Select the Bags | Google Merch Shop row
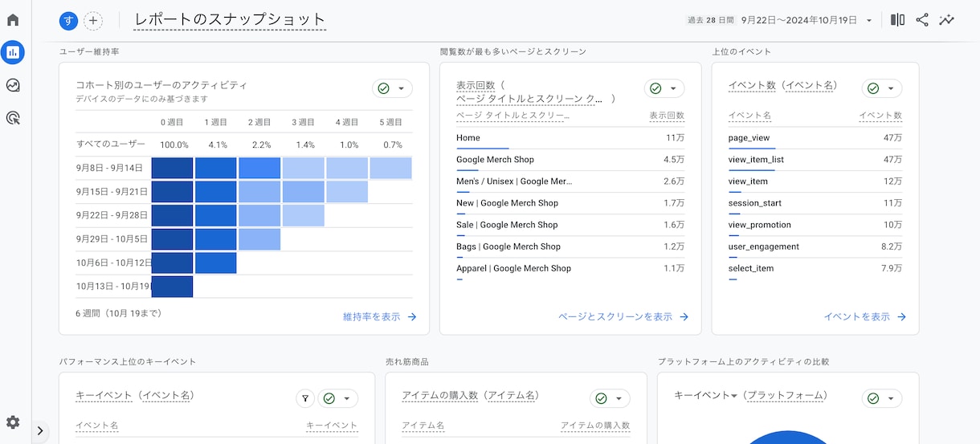The image size is (980, 444). click(570, 246)
